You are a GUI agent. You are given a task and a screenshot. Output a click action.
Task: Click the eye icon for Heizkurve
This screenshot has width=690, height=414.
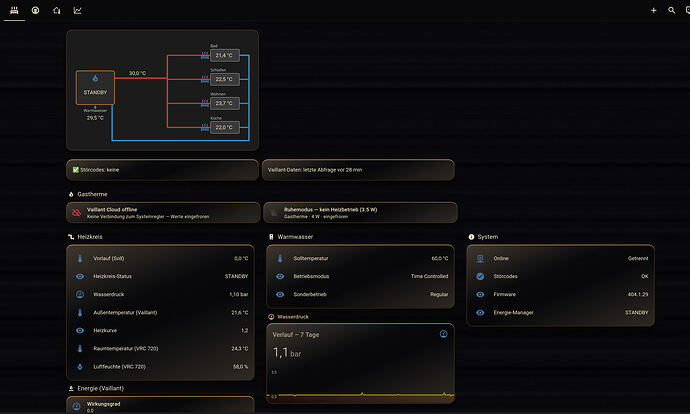click(80, 330)
